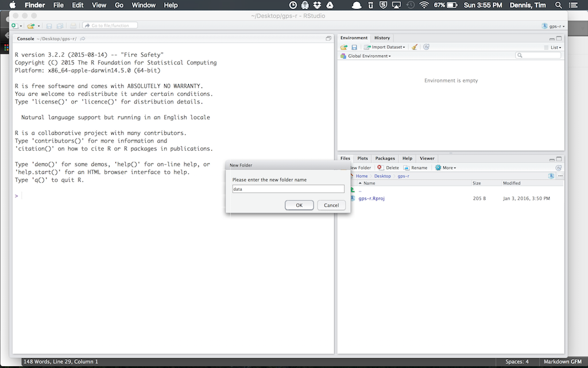
Task: Click the Dropbox icon in menu bar
Action: click(x=317, y=5)
